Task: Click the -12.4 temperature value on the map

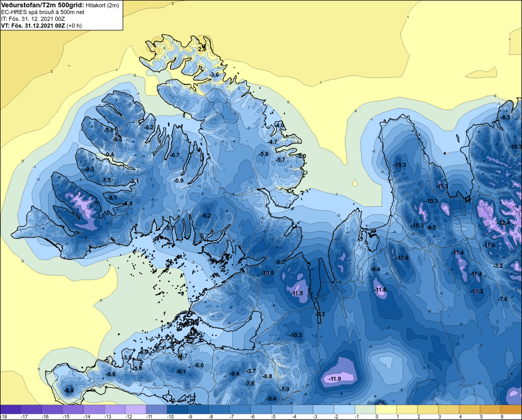Action: click(x=504, y=223)
